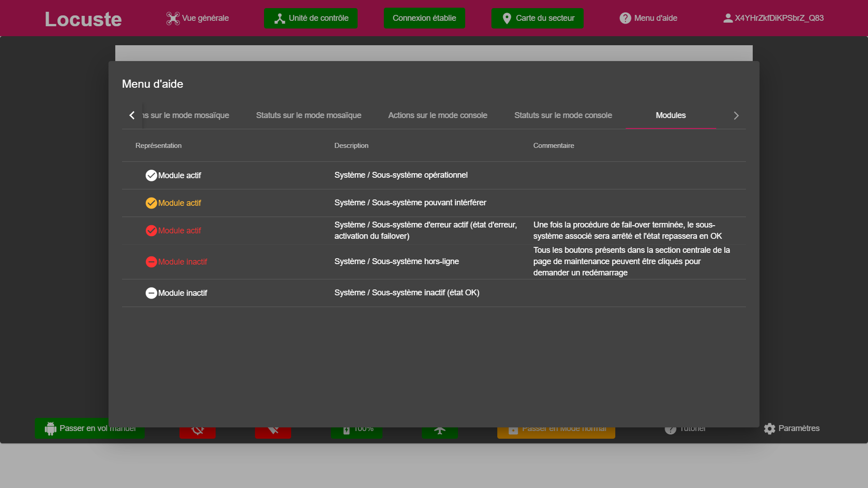Click the orange 'Module actif' label
This screenshot has height=488, width=868.
[179, 203]
